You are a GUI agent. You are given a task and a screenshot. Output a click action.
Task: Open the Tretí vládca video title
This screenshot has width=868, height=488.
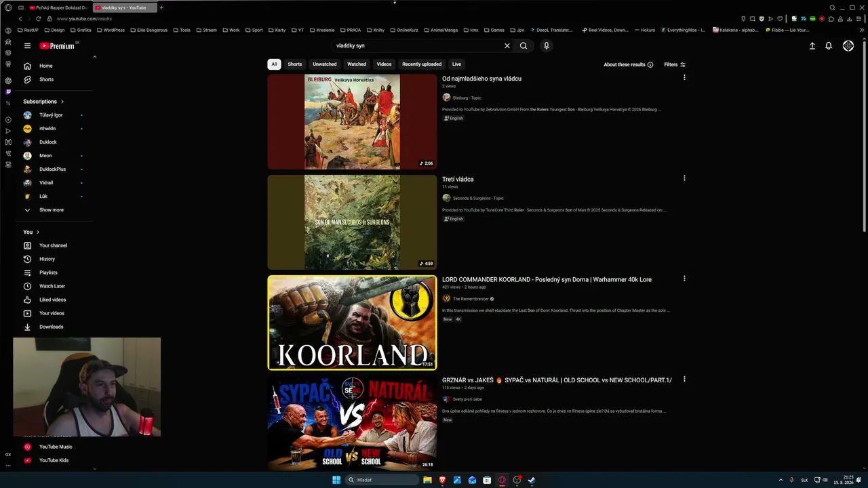pyautogui.click(x=458, y=179)
